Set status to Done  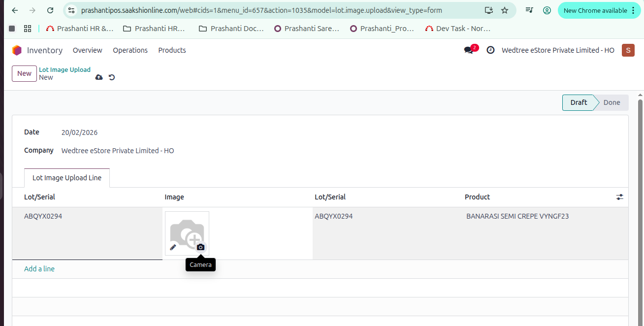(612, 102)
